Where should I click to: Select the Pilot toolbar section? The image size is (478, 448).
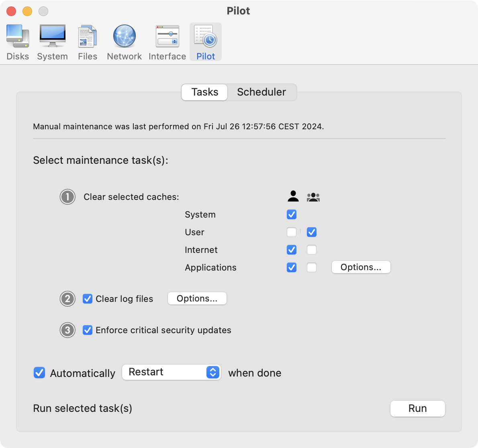pyautogui.click(x=206, y=43)
